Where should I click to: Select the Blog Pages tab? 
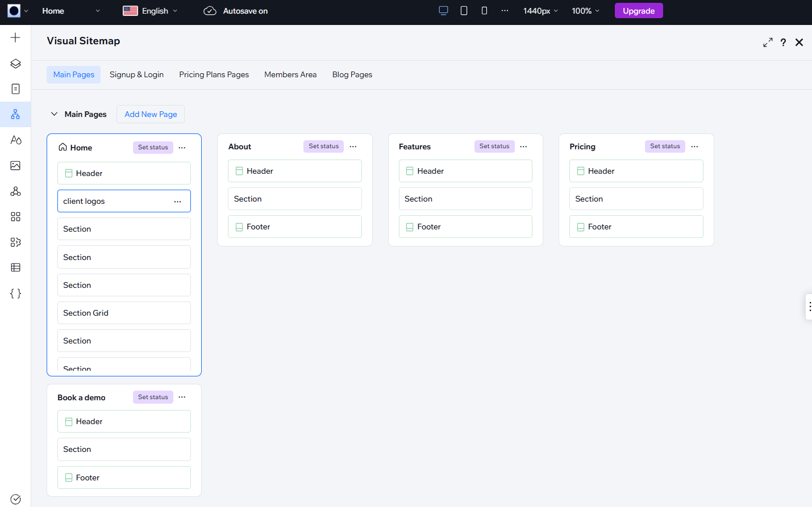[x=352, y=75]
